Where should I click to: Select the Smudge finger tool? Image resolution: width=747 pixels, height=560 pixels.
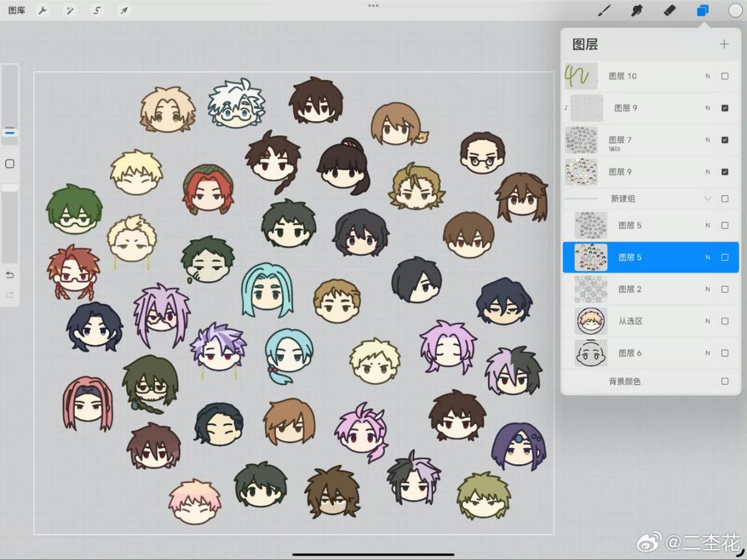click(x=637, y=11)
